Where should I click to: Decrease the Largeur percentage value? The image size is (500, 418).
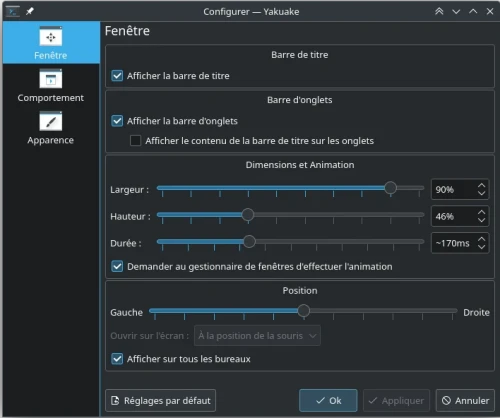tap(481, 193)
